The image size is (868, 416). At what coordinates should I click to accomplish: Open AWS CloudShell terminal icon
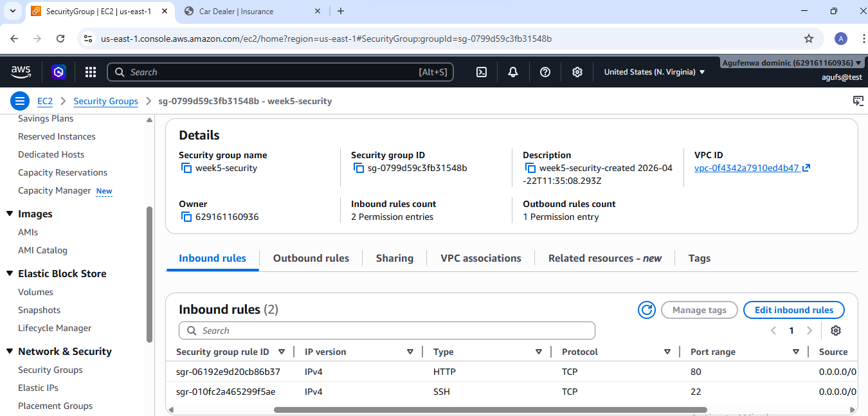tap(481, 72)
